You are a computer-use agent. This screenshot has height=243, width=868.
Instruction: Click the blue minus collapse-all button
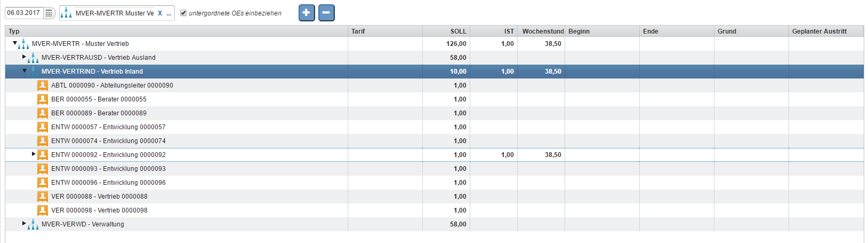click(x=326, y=13)
